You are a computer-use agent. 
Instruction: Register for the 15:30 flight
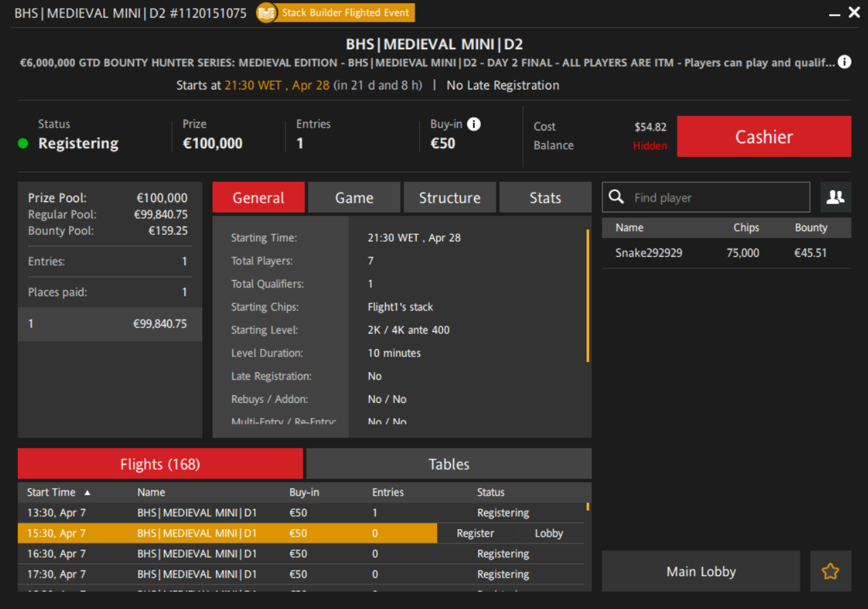click(x=475, y=533)
